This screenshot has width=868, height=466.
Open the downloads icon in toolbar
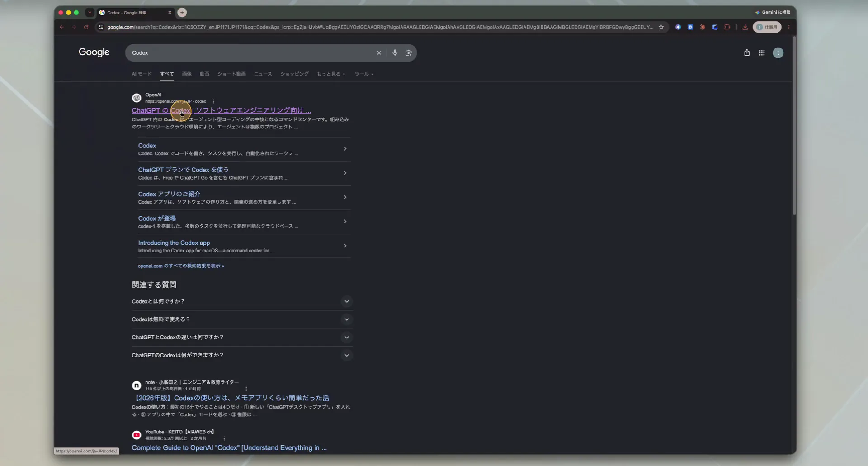point(745,27)
